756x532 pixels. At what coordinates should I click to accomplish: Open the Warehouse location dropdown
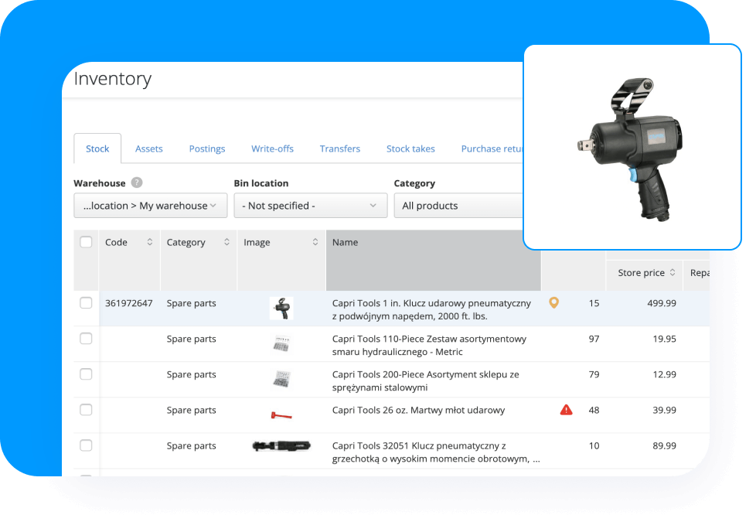[150, 205]
